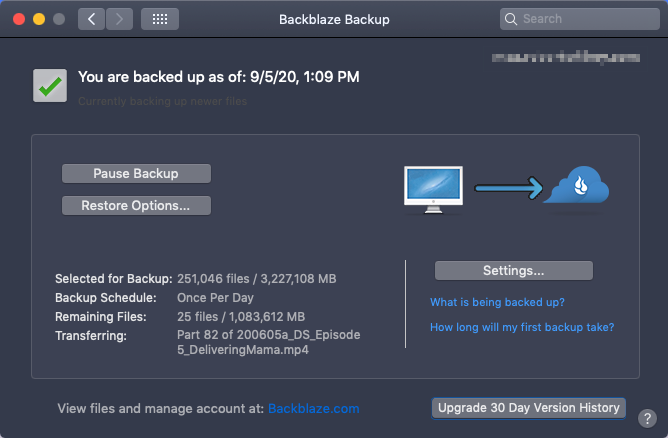Click 'Backup Schedule:' label
The image size is (668, 438).
coord(106,298)
